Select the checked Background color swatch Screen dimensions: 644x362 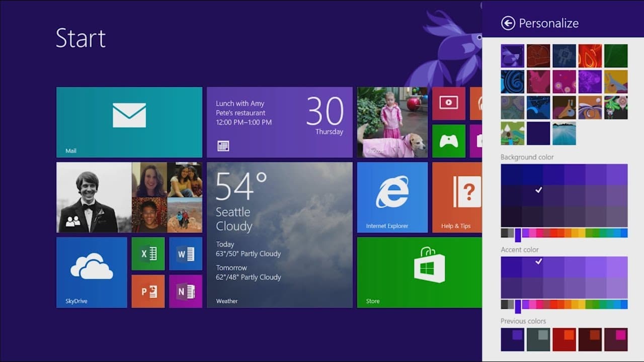(538, 190)
